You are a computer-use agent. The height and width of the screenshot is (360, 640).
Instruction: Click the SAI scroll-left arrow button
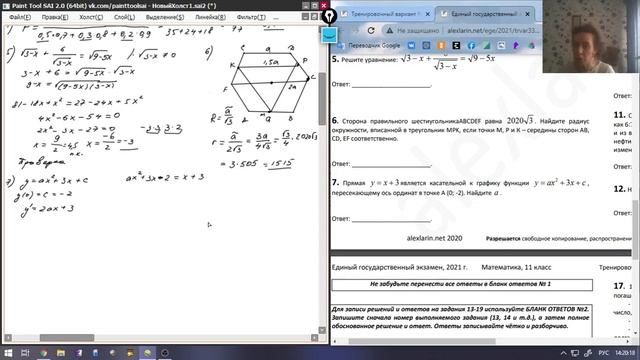click(x=7, y=338)
